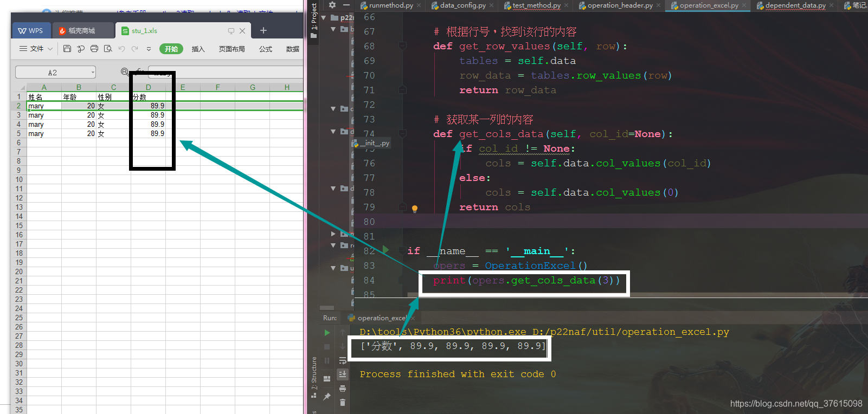Click the up-arrow in Run console toolbar
868x414 pixels.
coord(343,332)
